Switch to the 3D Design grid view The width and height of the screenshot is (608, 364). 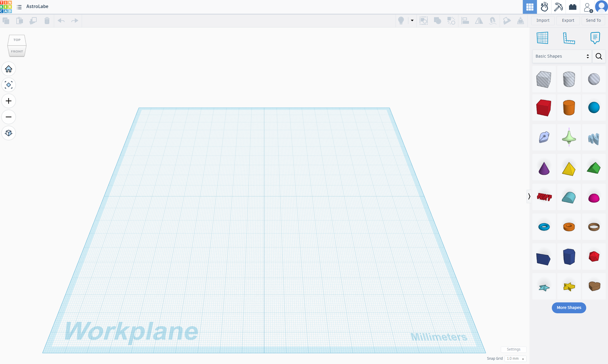(530, 7)
